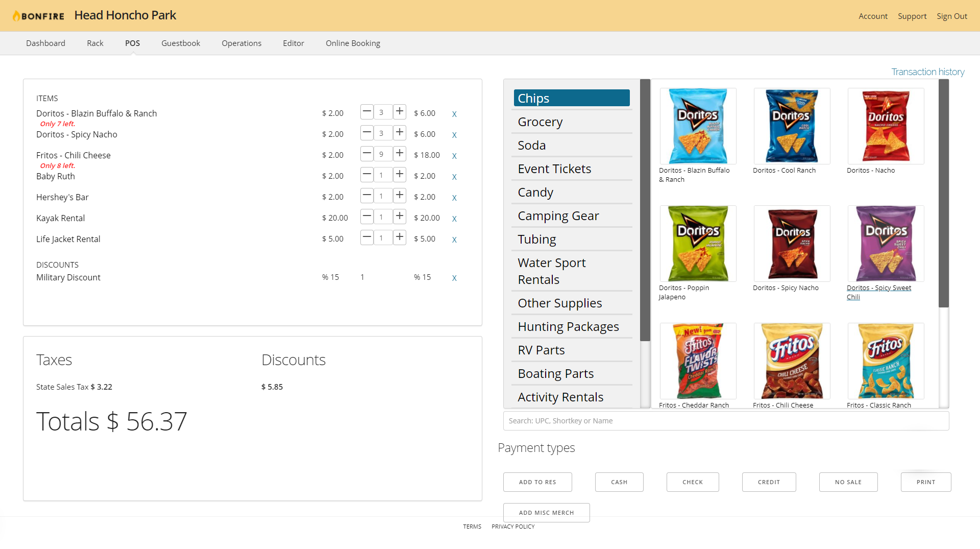
Task: Select the Event Tickets category
Action: click(x=572, y=169)
